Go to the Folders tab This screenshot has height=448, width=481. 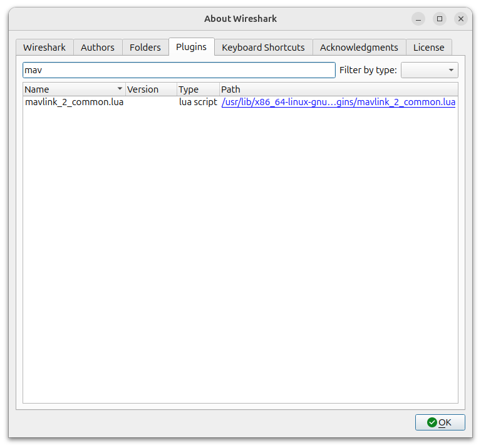[x=145, y=48]
